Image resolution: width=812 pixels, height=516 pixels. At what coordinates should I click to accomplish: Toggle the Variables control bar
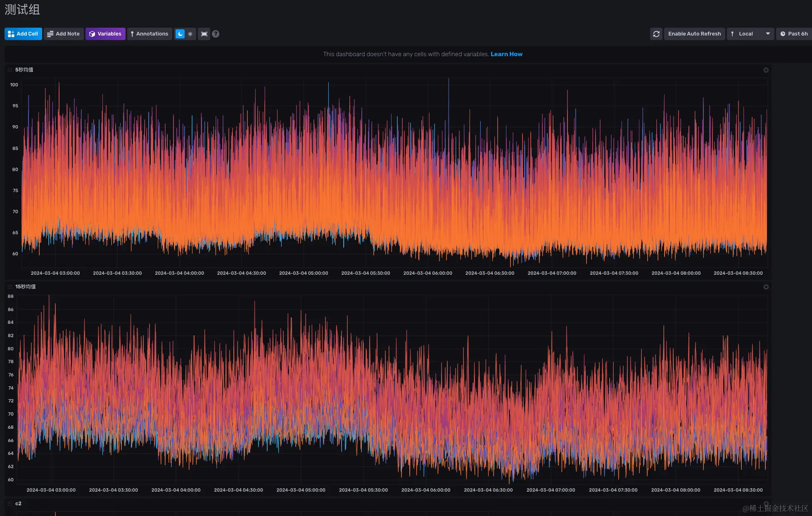tap(105, 34)
